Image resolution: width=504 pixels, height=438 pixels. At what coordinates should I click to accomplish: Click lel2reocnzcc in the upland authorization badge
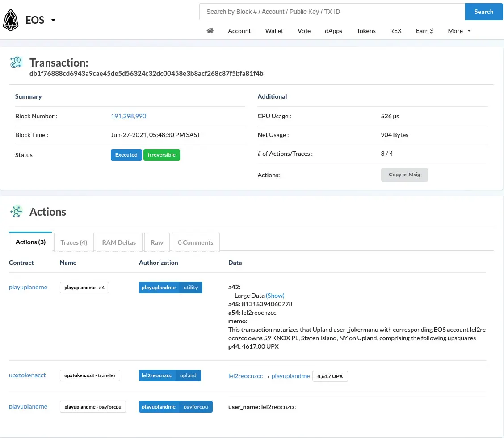point(156,375)
